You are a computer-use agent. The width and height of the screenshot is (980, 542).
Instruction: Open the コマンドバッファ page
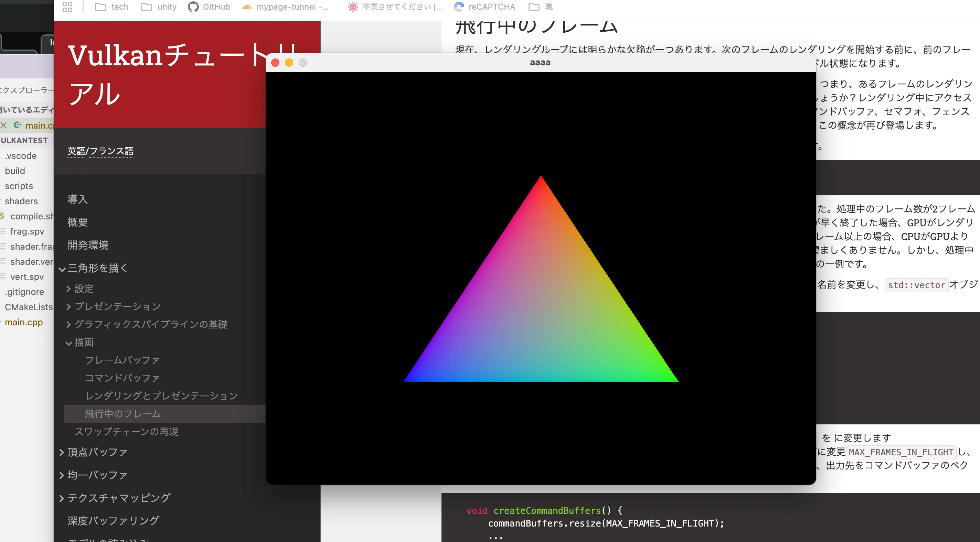122,378
